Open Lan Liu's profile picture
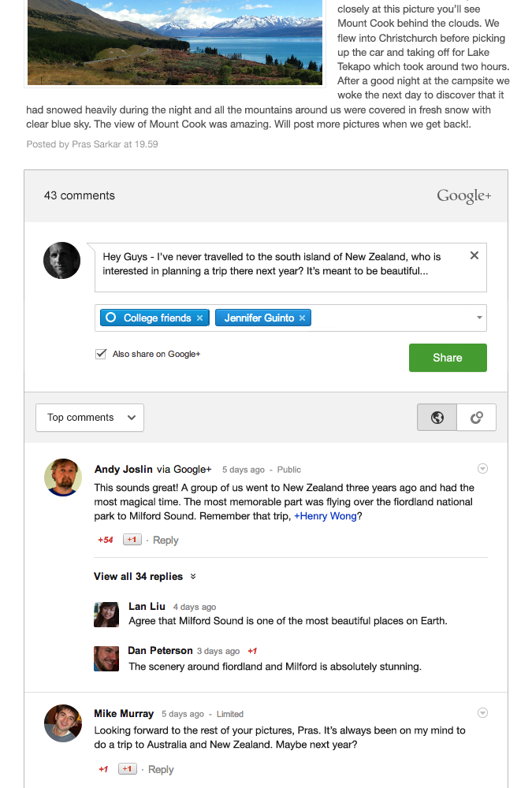Image resolution: width=532 pixels, height=788 pixels. click(x=106, y=614)
